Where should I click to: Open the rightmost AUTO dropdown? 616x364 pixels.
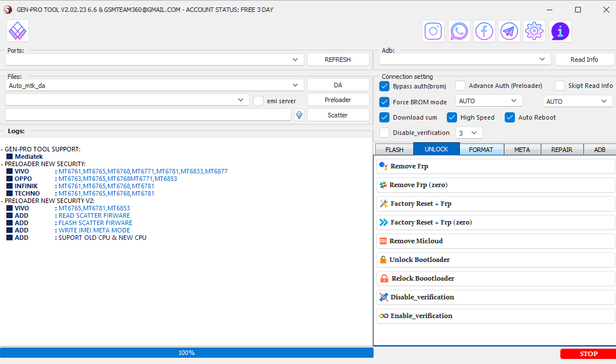click(x=577, y=101)
